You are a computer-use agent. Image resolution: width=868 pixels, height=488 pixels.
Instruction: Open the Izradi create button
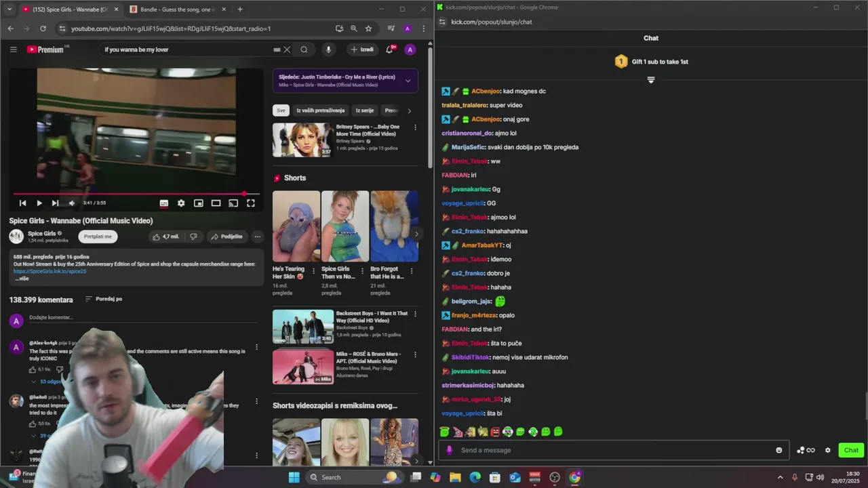362,49
